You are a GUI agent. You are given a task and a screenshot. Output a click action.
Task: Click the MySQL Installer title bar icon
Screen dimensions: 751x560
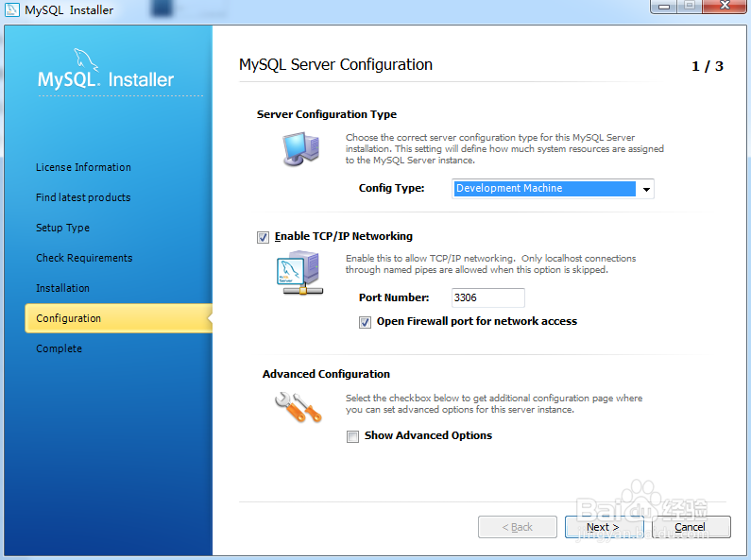(x=12, y=9)
